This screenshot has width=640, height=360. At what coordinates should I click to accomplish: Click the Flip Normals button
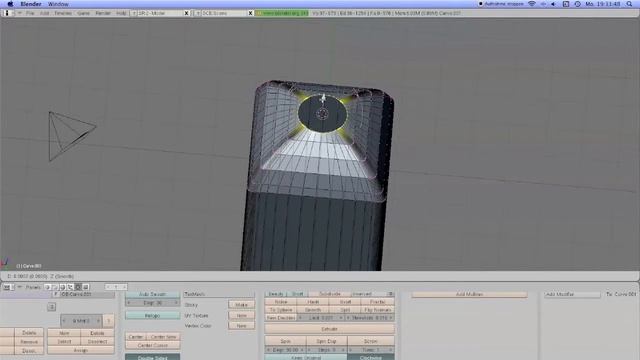(378, 310)
